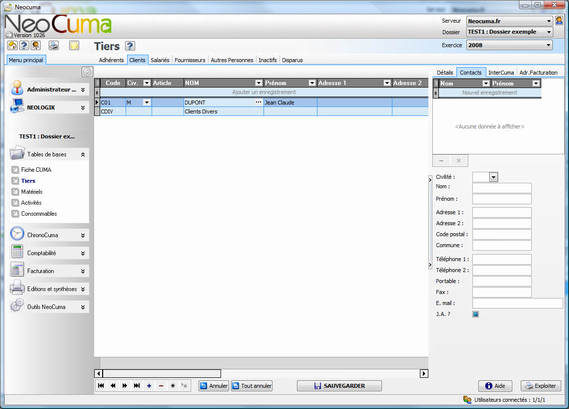The image size is (569, 409).
Task: Collapse the Tables de bases section
Action: pyautogui.click(x=83, y=155)
